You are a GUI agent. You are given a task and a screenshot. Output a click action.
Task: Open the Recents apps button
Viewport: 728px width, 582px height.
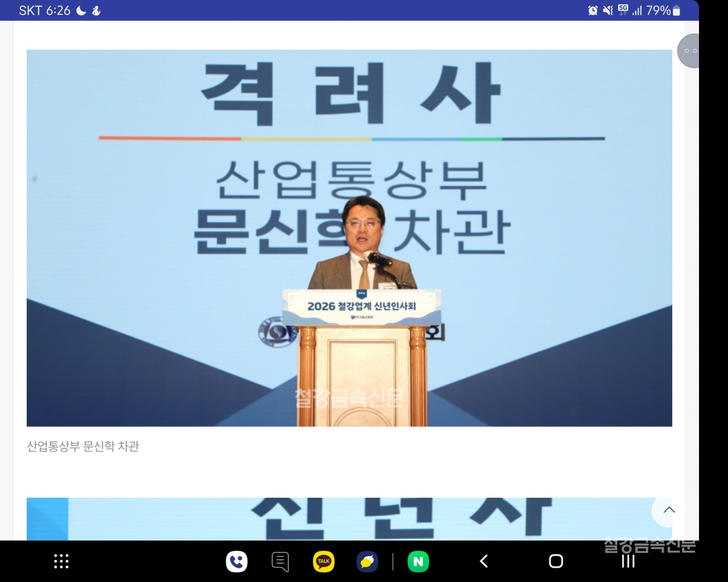pos(628,562)
